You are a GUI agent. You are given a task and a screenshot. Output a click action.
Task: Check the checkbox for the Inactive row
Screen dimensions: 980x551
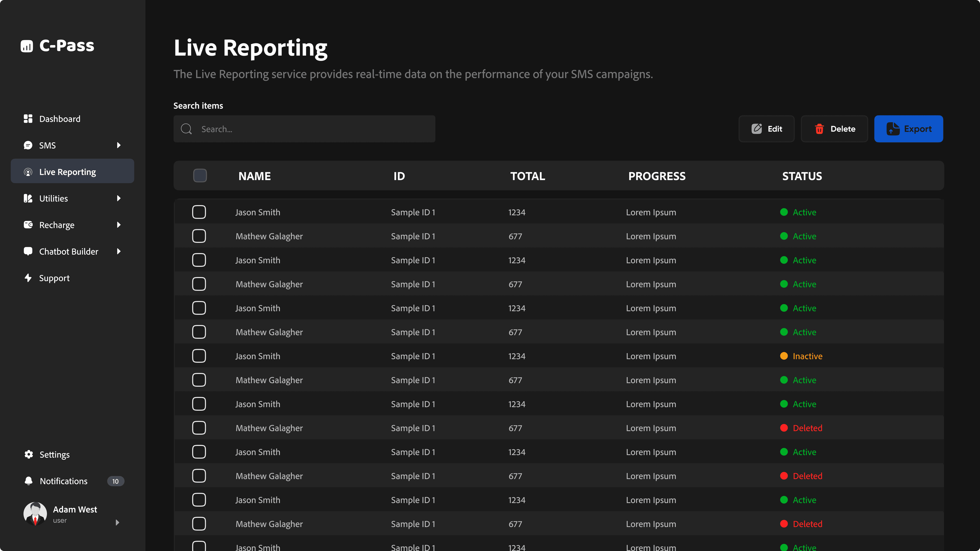click(x=199, y=356)
